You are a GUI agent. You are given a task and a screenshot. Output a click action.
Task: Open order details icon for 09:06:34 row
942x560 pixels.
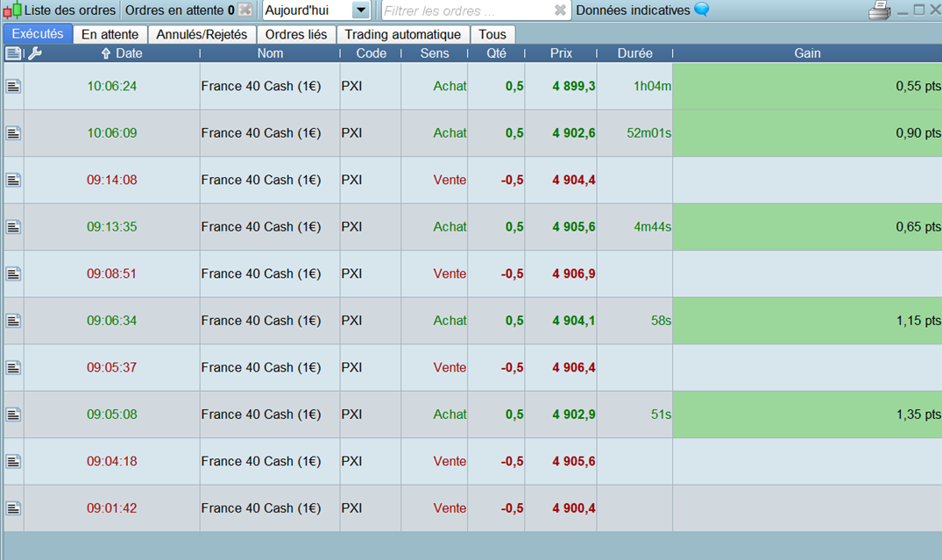[x=13, y=321]
